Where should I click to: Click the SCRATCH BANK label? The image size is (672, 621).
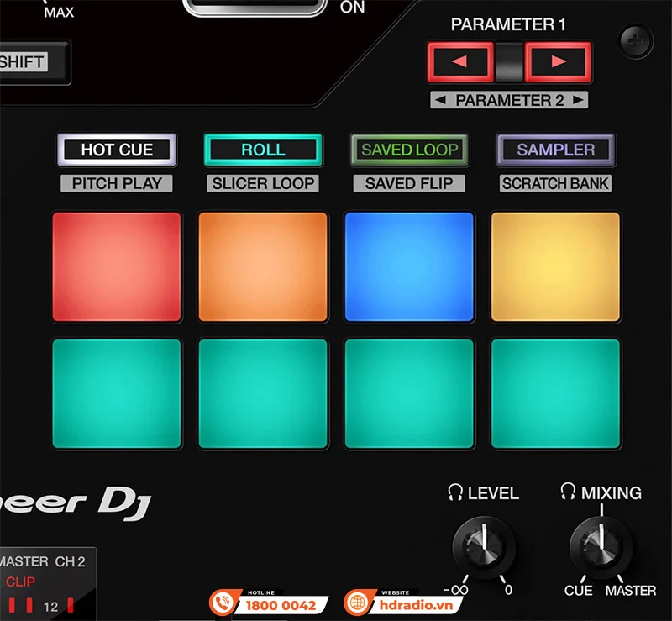[x=556, y=183]
